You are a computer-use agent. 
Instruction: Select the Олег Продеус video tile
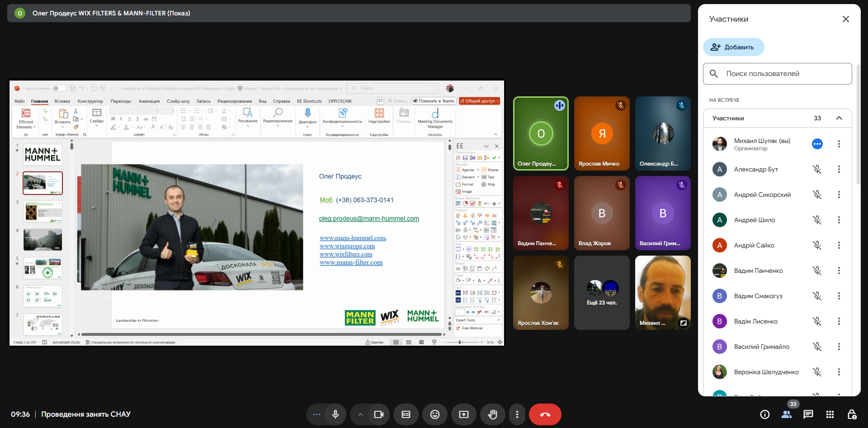541,133
